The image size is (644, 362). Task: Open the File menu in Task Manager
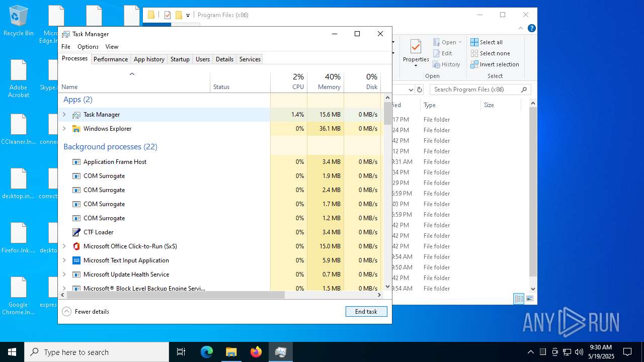point(66,47)
